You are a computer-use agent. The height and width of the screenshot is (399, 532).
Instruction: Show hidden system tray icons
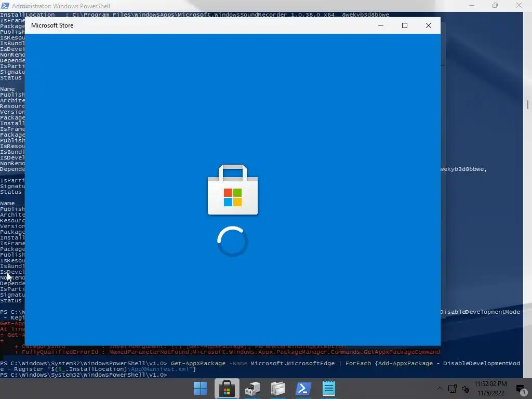440,389
